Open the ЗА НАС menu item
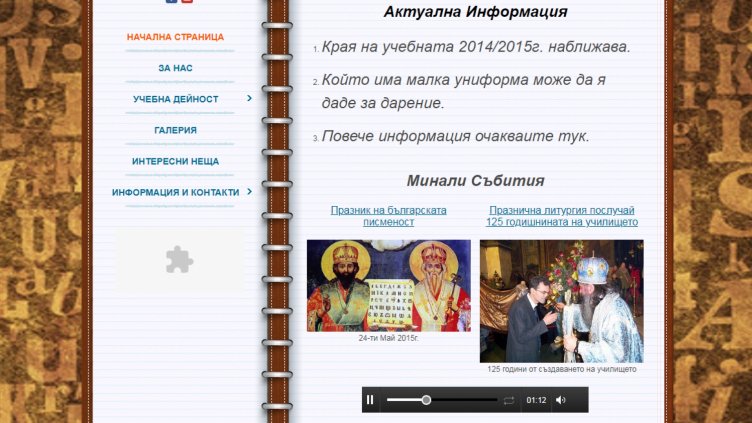Viewport: 752px width, 423px height. click(x=175, y=68)
